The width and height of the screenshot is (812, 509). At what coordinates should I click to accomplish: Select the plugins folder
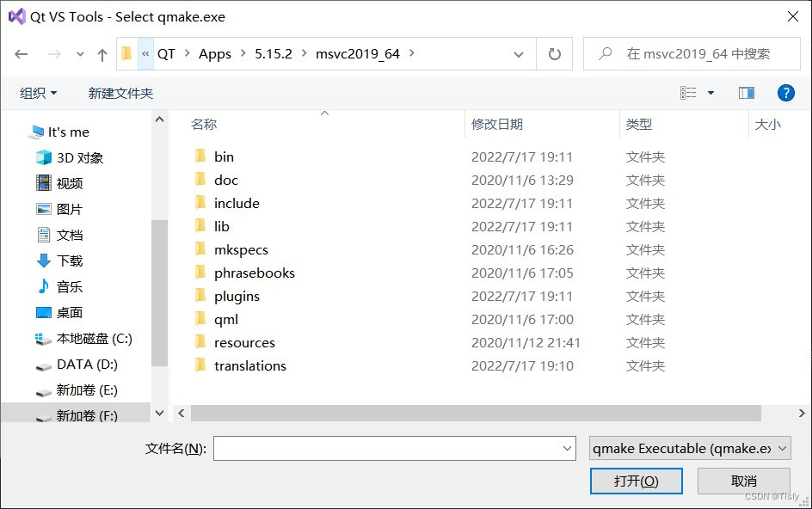(x=237, y=297)
